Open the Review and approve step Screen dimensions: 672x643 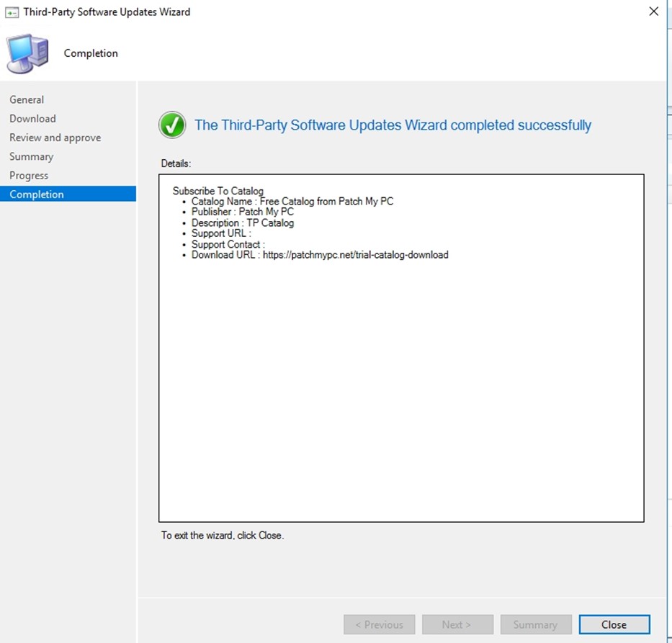coord(55,138)
